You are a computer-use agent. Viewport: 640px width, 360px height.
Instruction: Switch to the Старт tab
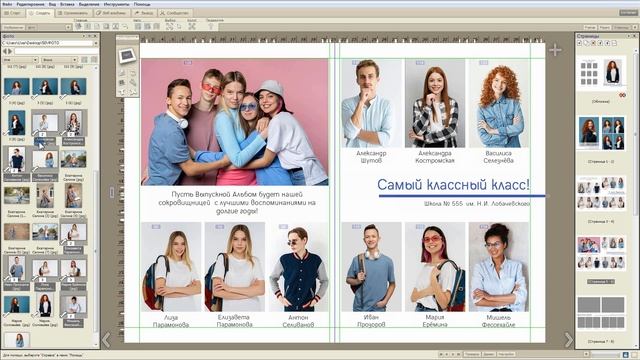tap(13, 13)
